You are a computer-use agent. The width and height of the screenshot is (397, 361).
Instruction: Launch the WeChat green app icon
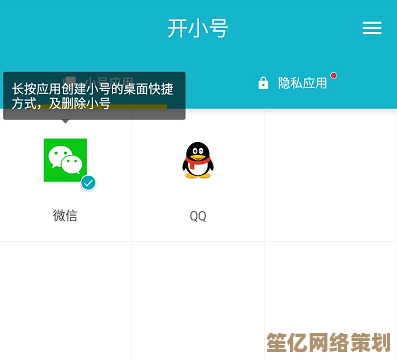coord(65,160)
